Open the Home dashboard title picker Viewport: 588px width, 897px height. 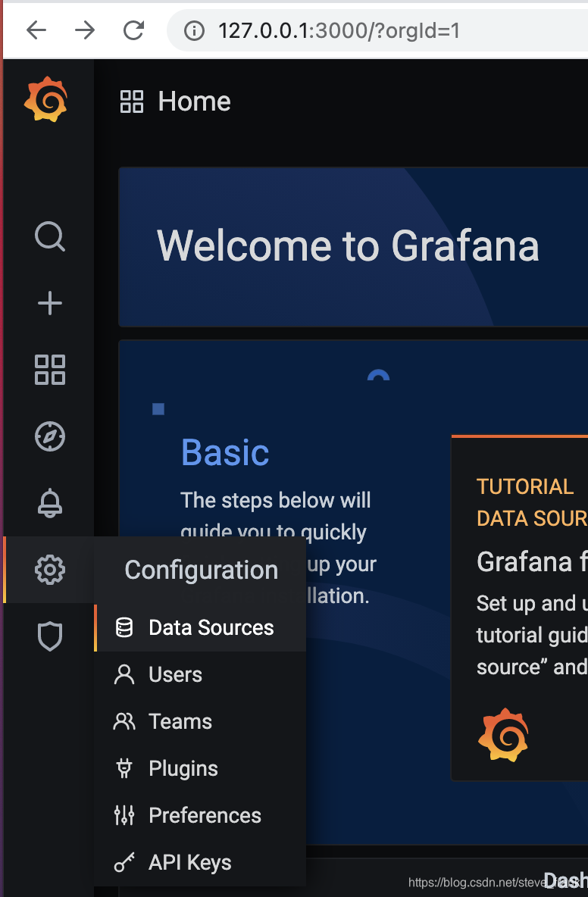coord(195,102)
